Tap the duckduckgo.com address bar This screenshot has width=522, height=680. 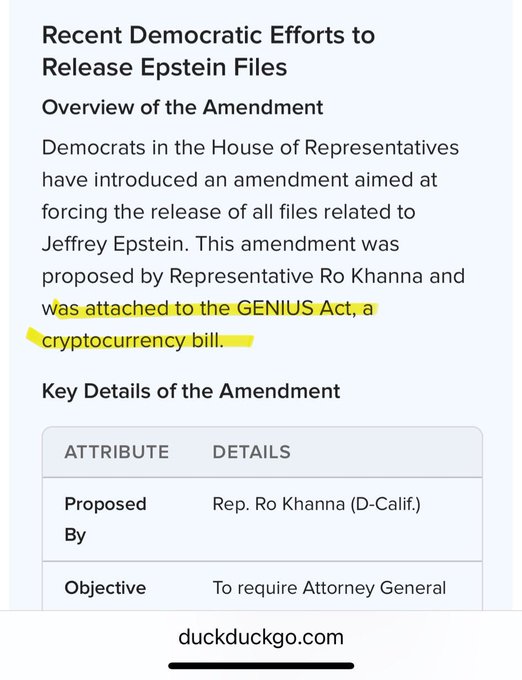(261, 637)
